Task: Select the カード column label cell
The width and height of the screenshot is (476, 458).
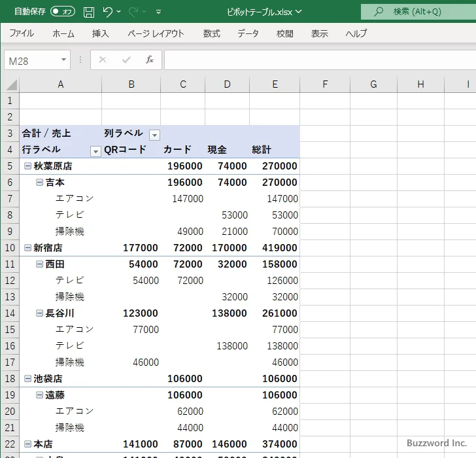Action: (x=183, y=149)
